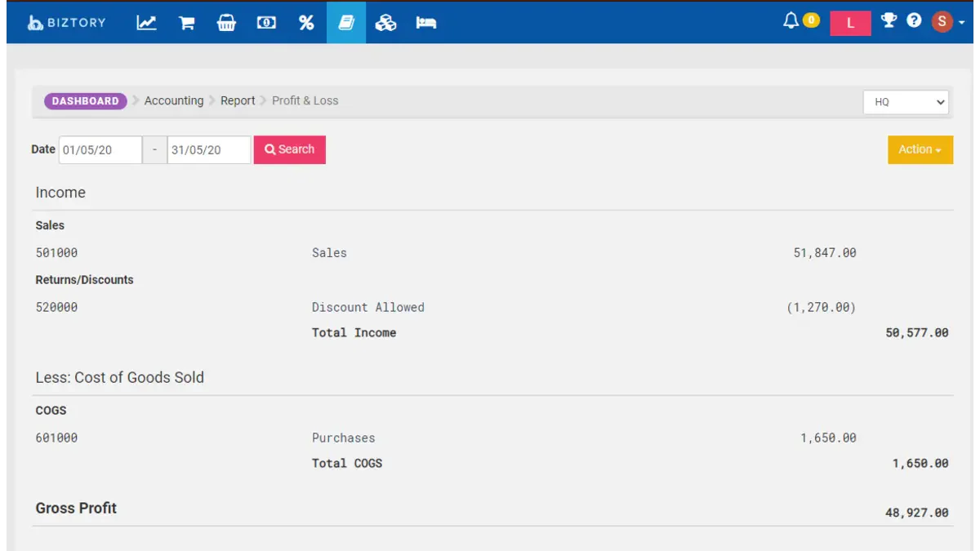Image resolution: width=980 pixels, height=551 pixels.
Task: Open the trophy icon
Action: coord(889,20)
